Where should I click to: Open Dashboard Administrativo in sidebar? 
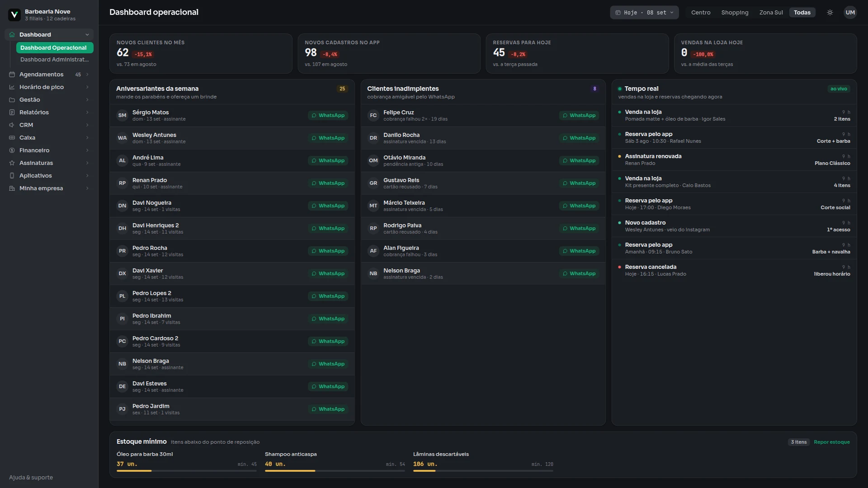click(55, 60)
